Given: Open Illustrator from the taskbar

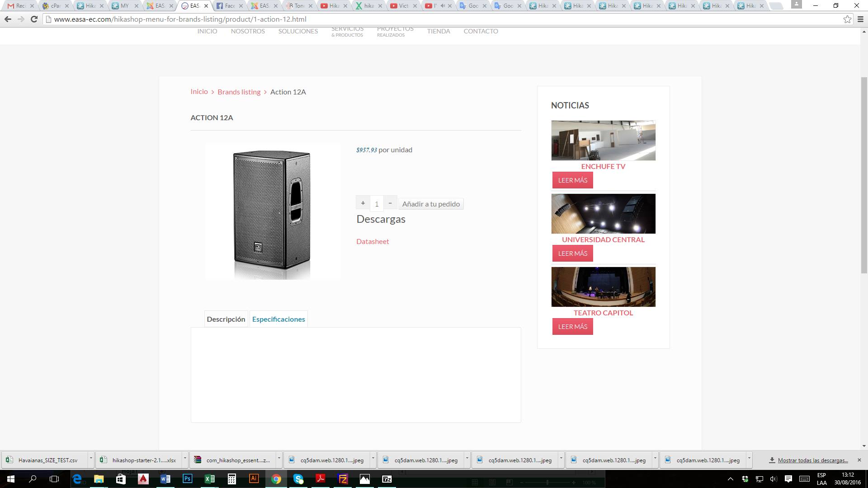Looking at the screenshot, I should point(254,479).
